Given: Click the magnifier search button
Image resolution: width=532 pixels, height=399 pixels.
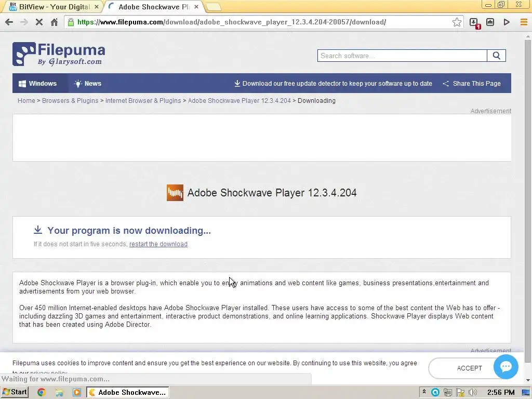Looking at the screenshot, I should tap(496, 56).
